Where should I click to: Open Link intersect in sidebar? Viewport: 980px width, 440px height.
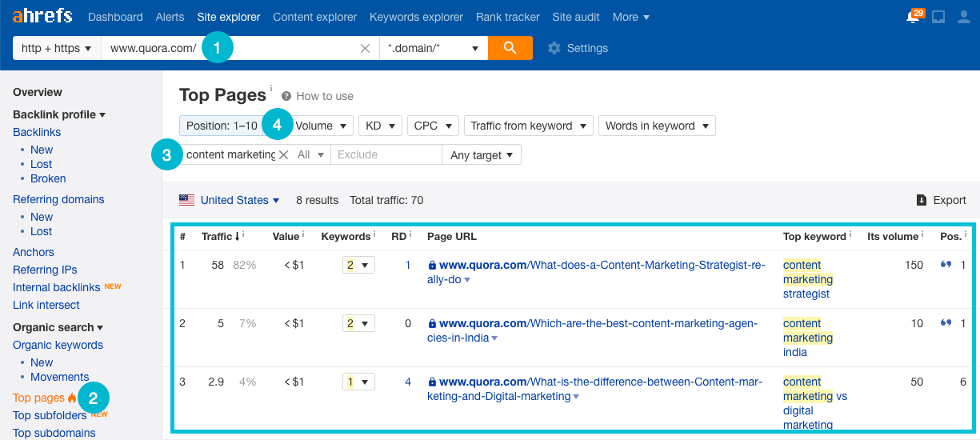pos(46,305)
